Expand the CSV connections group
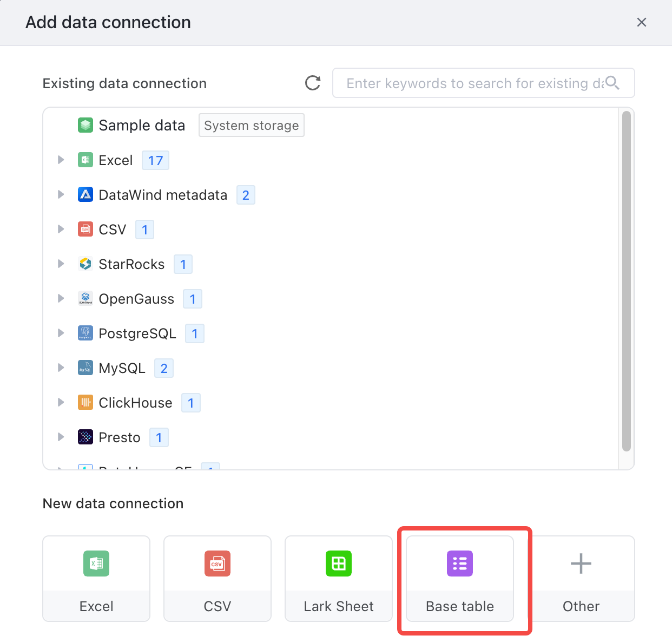This screenshot has width=672, height=642. pyautogui.click(x=61, y=229)
